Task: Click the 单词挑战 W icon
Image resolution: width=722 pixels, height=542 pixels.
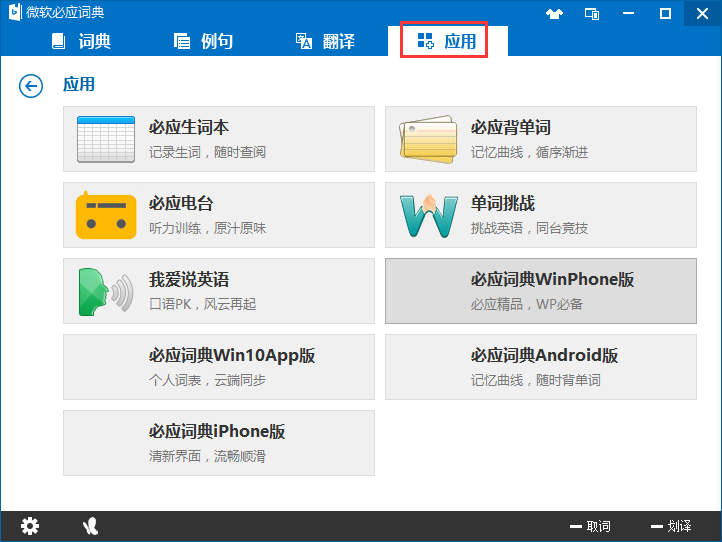Action: [428, 215]
